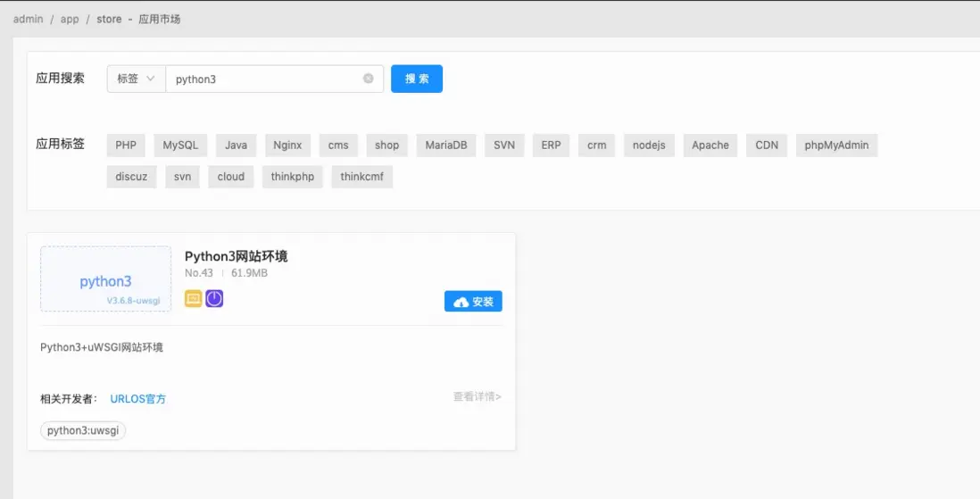980x499 pixels.
Task: Click the 应用搜索 label
Action: click(60, 79)
